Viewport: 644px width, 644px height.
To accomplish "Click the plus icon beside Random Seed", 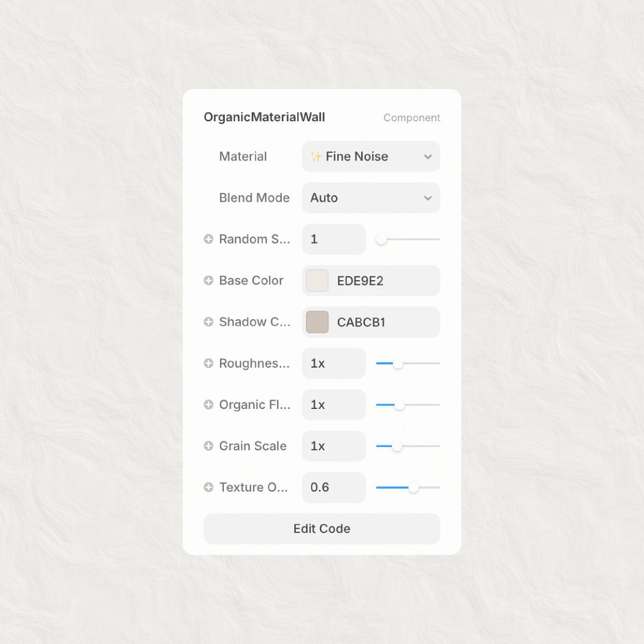I will pyautogui.click(x=208, y=239).
